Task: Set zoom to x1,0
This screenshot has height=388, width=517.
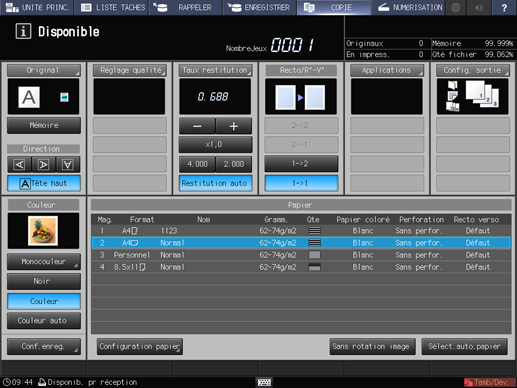Action: pos(215,145)
